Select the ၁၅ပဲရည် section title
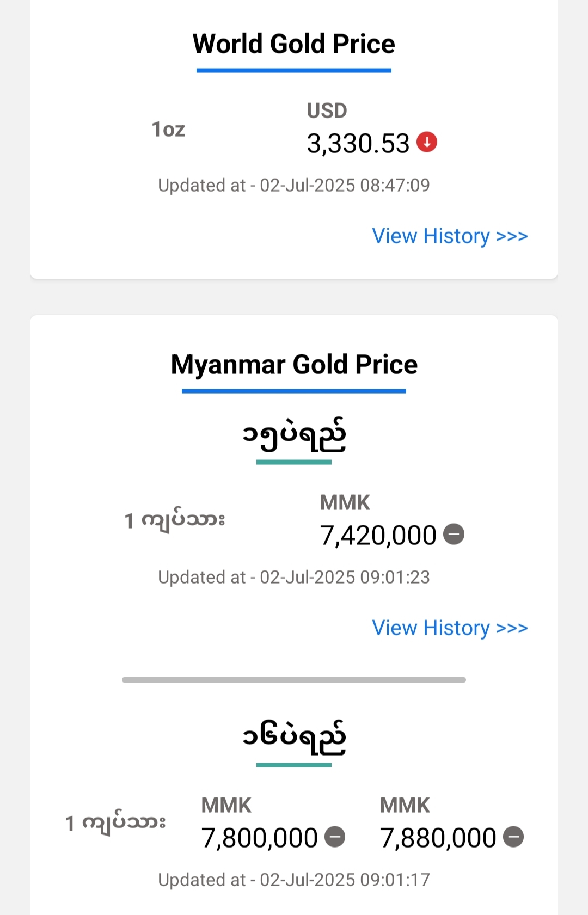 pos(294,435)
